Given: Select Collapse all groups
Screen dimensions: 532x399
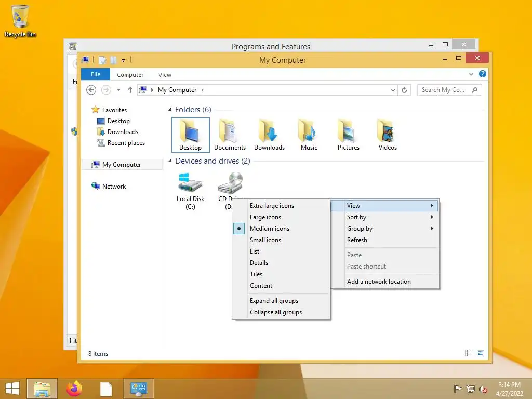Looking at the screenshot, I should point(281,312).
